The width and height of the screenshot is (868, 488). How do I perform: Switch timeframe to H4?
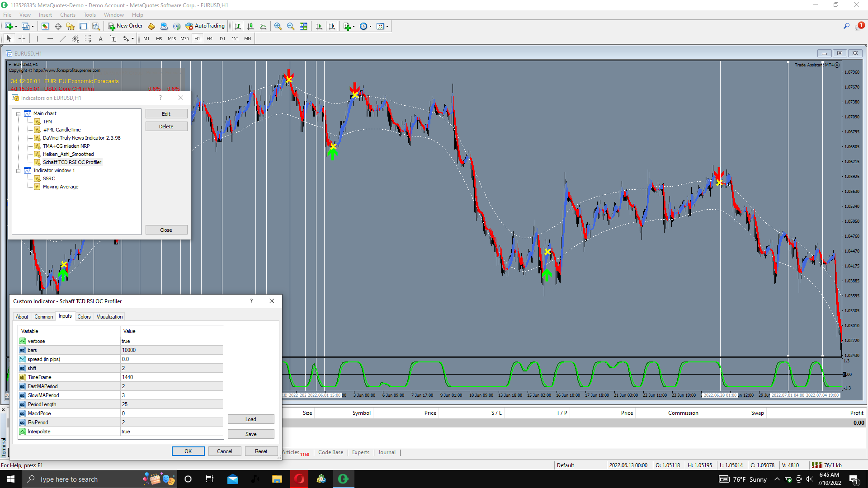pyautogui.click(x=209, y=39)
